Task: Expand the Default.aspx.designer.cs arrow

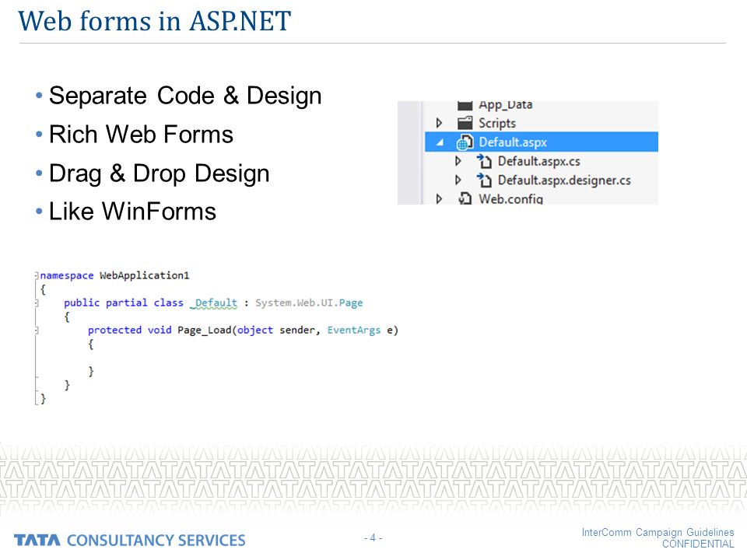Action: [x=458, y=180]
